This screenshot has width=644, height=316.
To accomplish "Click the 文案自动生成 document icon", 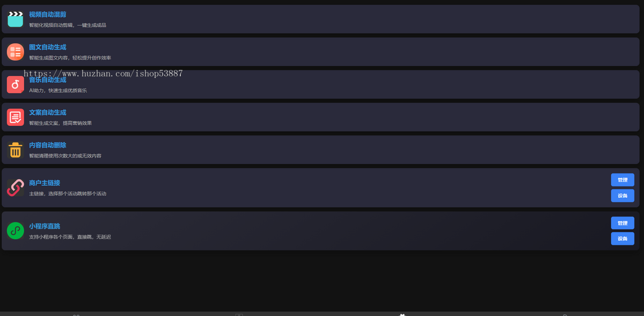I will [15, 117].
